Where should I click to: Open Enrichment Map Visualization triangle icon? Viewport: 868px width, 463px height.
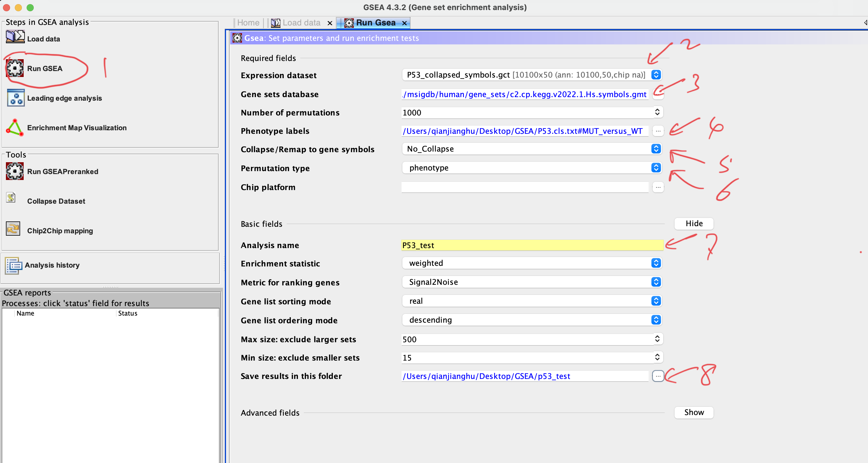(x=15, y=128)
